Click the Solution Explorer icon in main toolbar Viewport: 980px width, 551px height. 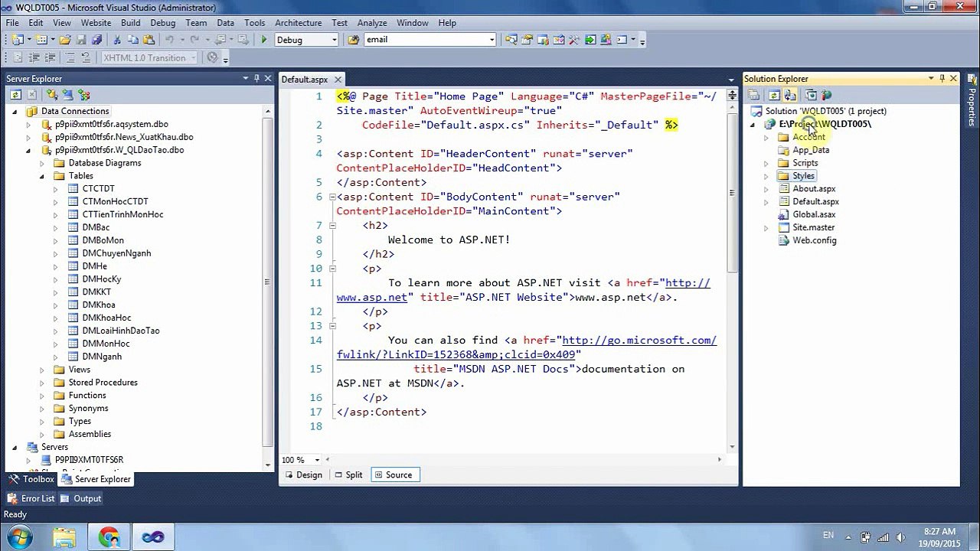pyautogui.click(x=511, y=40)
